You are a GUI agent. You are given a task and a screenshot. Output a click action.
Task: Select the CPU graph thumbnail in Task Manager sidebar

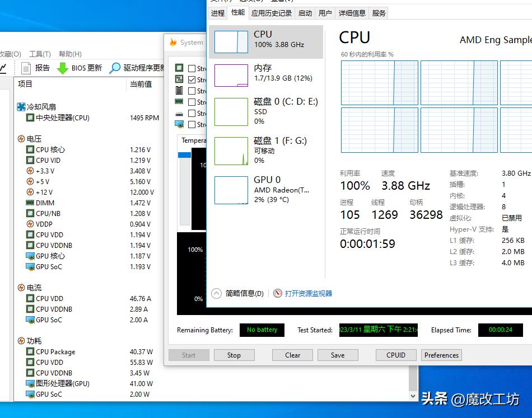coord(231,41)
